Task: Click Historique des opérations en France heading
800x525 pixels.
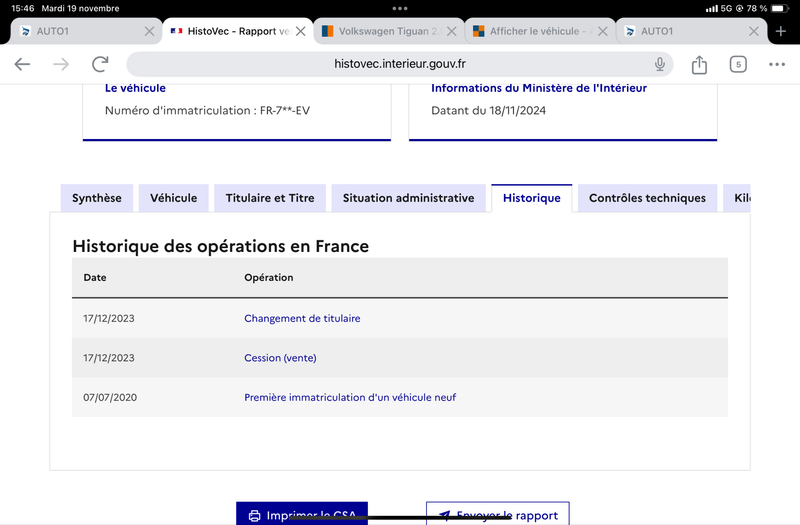Action: pyautogui.click(x=220, y=246)
